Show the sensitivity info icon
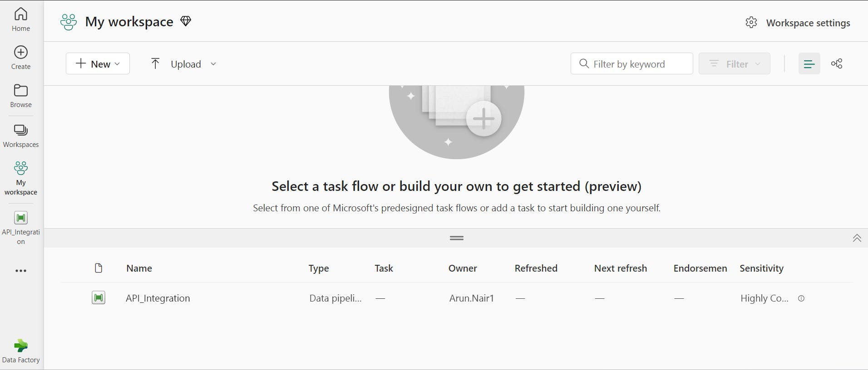868x370 pixels. [801, 298]
